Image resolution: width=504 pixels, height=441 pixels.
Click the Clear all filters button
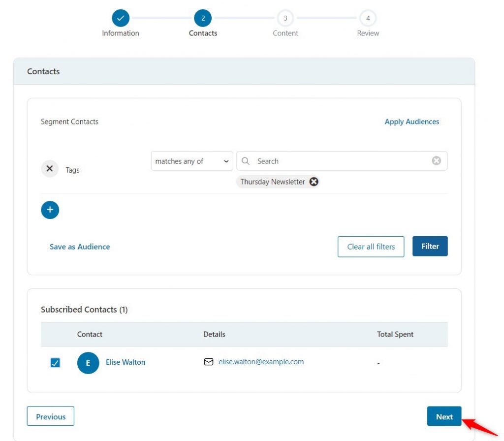[x=371, y=247]
